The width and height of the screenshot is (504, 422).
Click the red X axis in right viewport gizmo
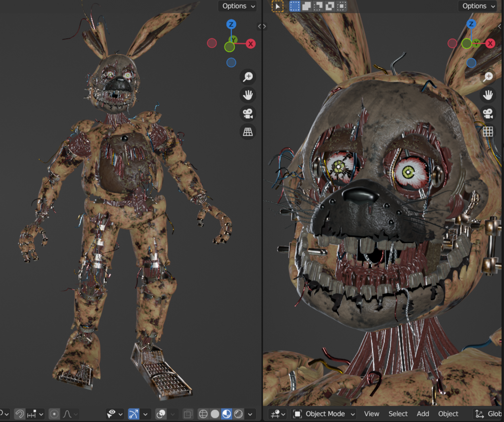click(490, 44)
